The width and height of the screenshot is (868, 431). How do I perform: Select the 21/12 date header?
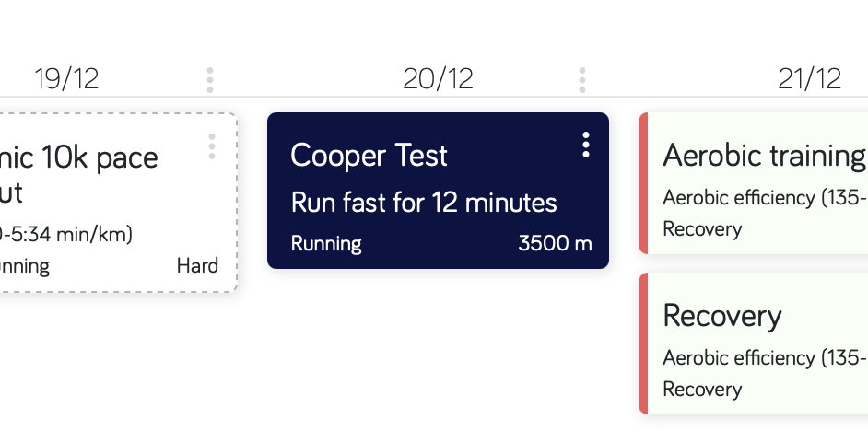pyautogui.click(x=809, y=79)
